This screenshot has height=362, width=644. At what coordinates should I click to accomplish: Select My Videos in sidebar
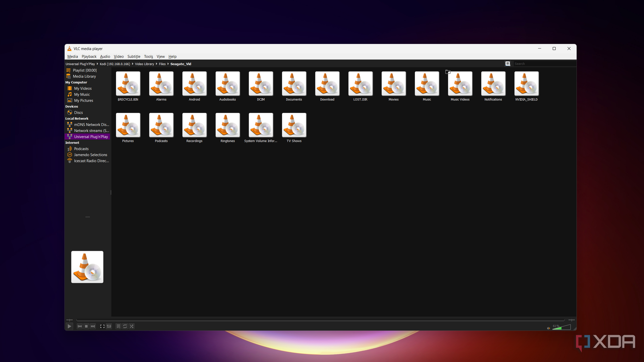pos(88,88)
